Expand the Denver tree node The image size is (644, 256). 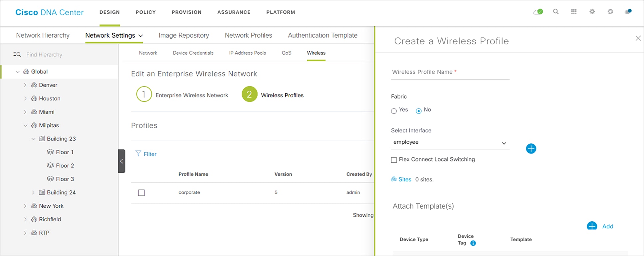click(x=25, y=85)
